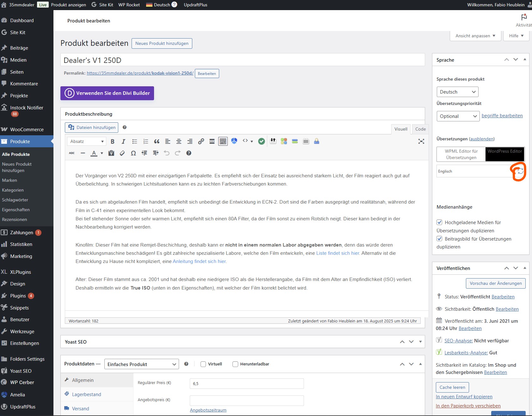Open the text color dropdown arrow
The height and width of the screenshot is (416, 532).
[102, 153]
